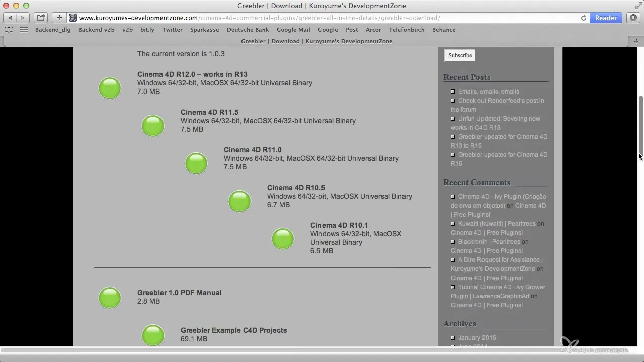Select the Greebler Download tab

tap(316, 41)
